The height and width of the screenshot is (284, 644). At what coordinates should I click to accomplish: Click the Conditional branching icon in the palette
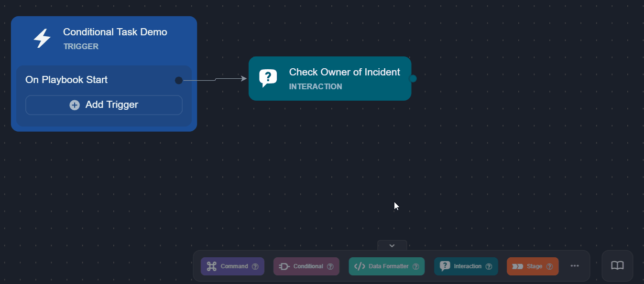[x=285, y=266]
